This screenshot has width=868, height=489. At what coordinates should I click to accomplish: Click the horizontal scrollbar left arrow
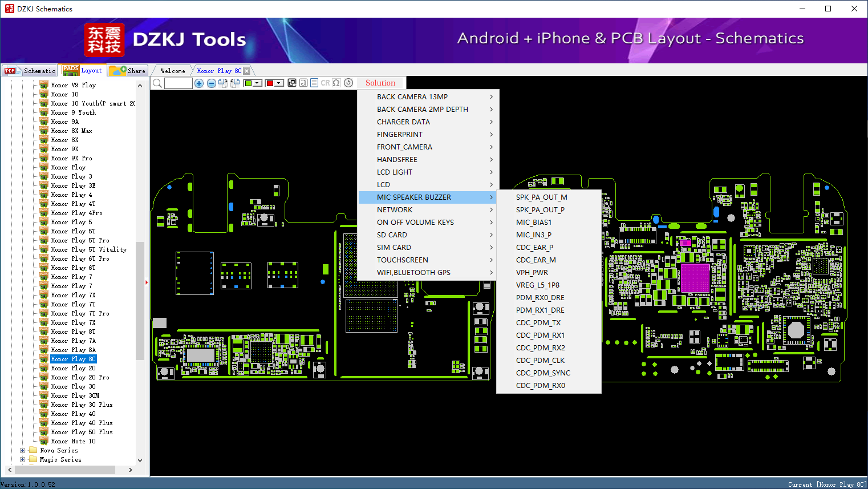10,470
